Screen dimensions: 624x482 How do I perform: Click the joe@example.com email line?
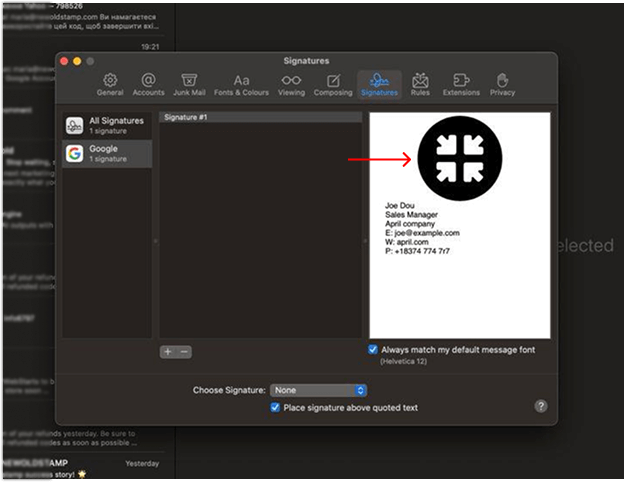(x=422, y=233)
